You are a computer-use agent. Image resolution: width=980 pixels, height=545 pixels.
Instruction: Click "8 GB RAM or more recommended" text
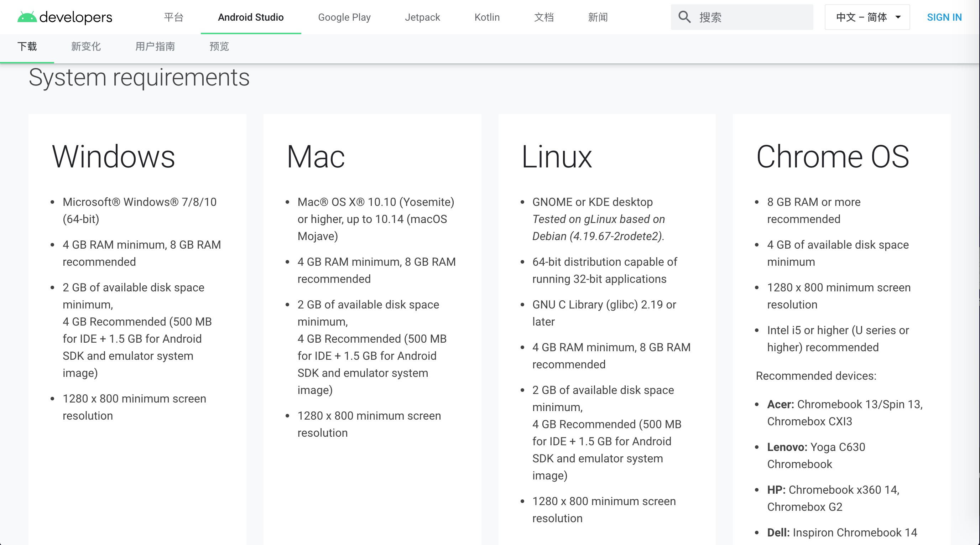click(814, 211)
